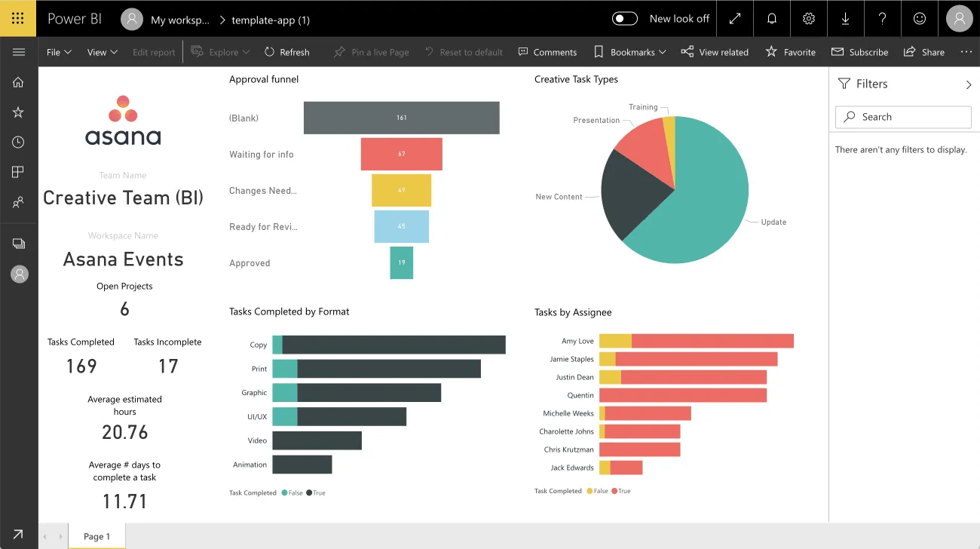Open Workspaces from the sidebar
980x549 pixels.
[x=19, y=243]
